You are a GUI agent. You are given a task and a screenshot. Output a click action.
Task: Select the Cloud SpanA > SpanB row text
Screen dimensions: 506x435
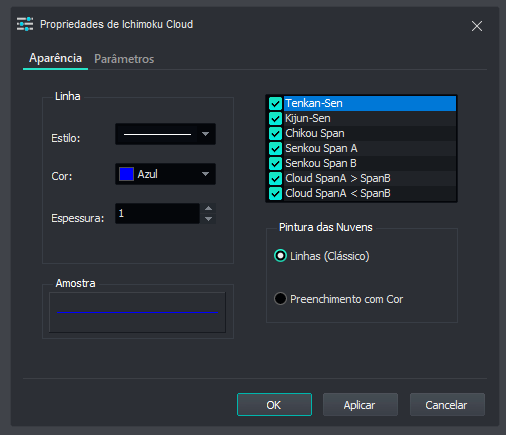338,178
